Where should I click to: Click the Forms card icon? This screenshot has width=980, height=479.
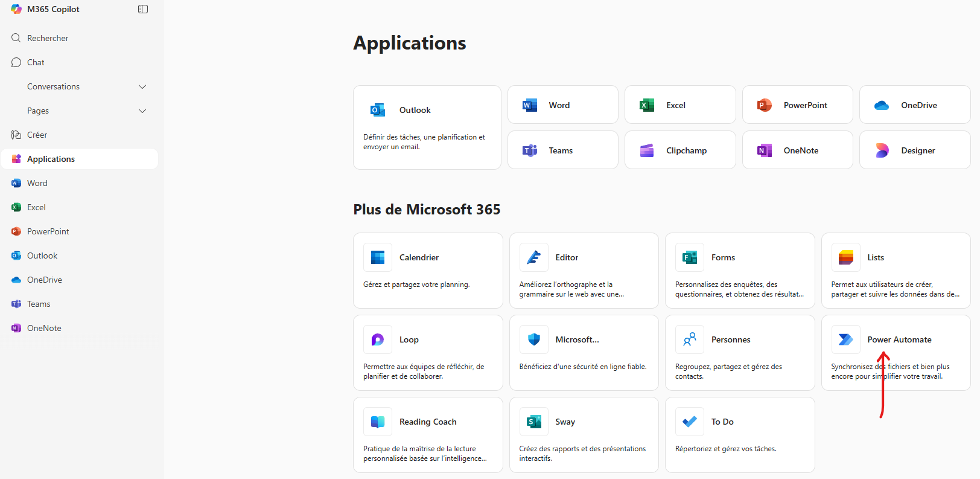pos(690,257)
